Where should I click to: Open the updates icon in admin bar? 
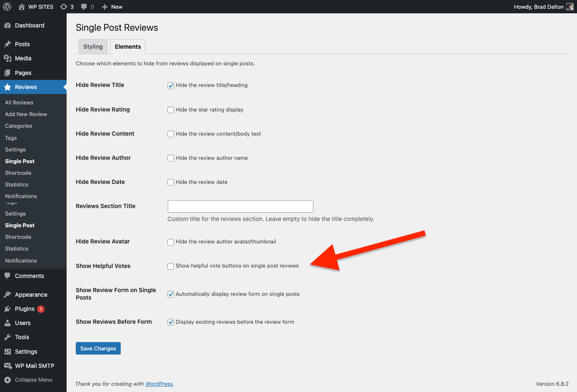(64, 7)
